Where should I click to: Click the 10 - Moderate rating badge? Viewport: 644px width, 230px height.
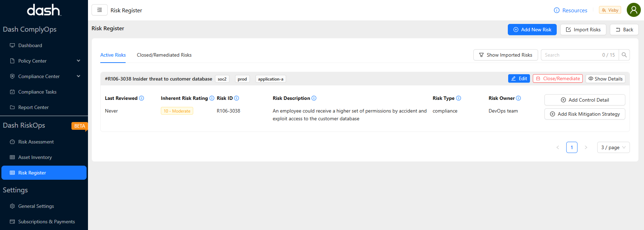coord(177,111)
